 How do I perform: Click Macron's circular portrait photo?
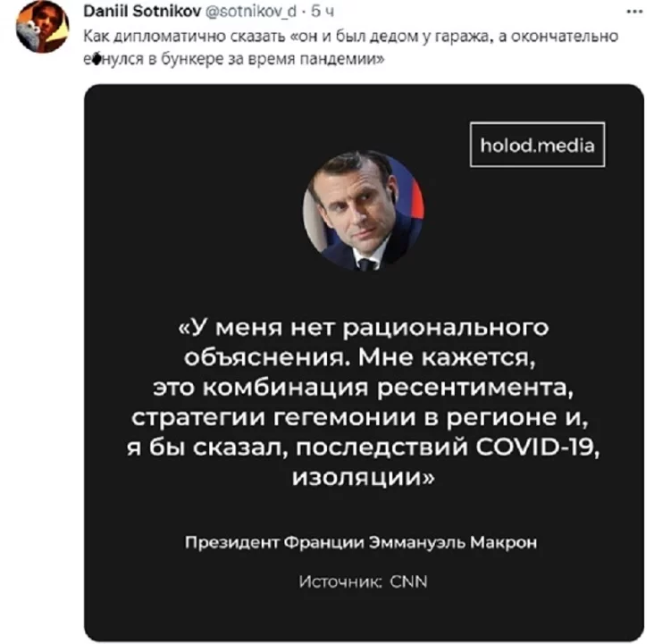(x=363, y=212)
